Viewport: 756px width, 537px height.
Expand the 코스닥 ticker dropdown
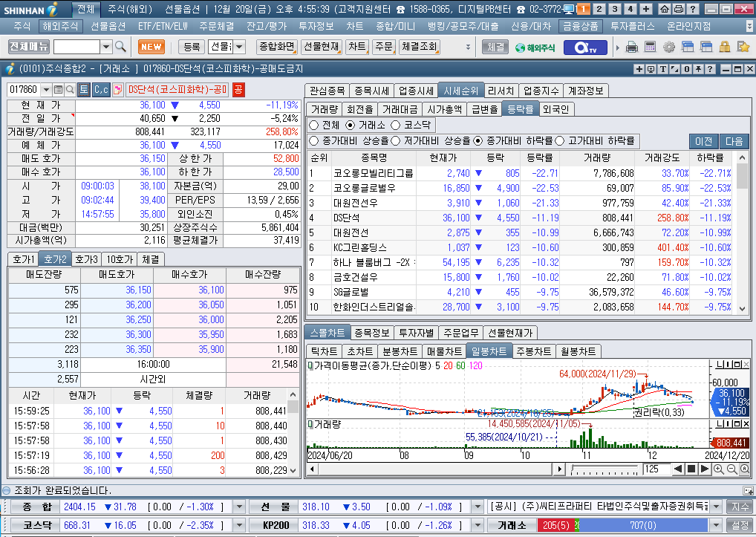click(238, 525)
